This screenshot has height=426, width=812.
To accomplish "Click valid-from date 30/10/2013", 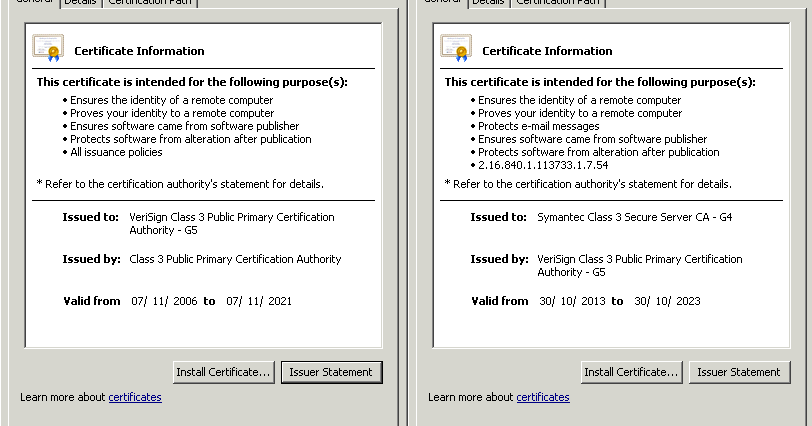I will [572, 301].
